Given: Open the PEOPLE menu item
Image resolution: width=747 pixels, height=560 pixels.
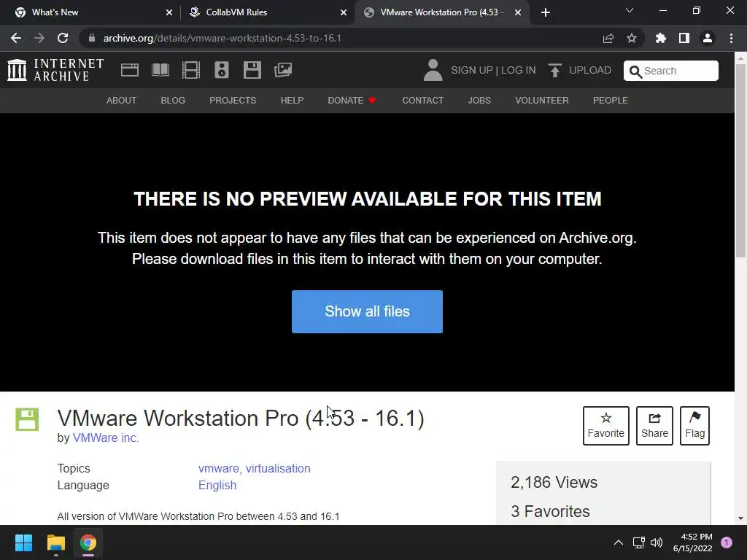Looking at the screenshot, I should (x=611, y=101).
